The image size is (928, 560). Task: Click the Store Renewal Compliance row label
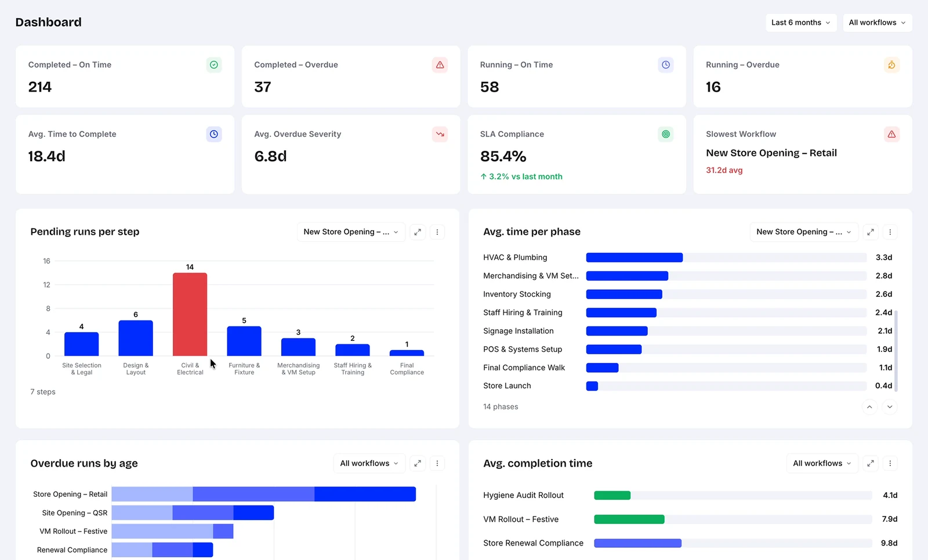click(x=533, y=543)
